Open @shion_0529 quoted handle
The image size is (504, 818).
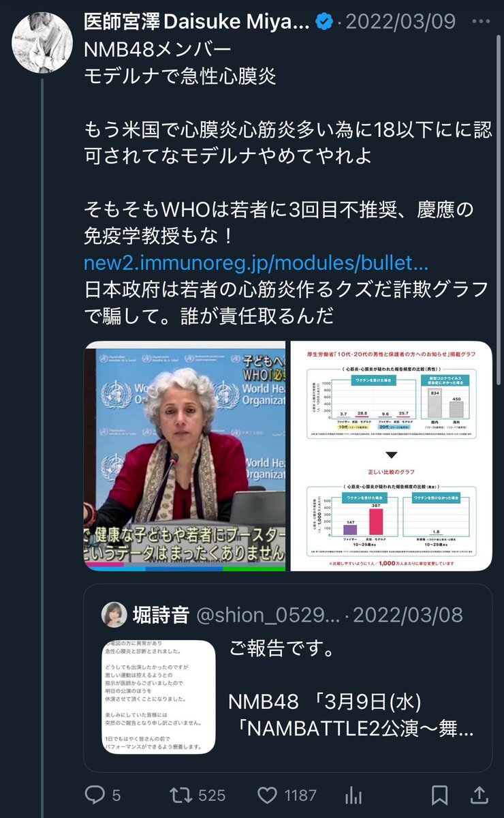pos(268,615)
